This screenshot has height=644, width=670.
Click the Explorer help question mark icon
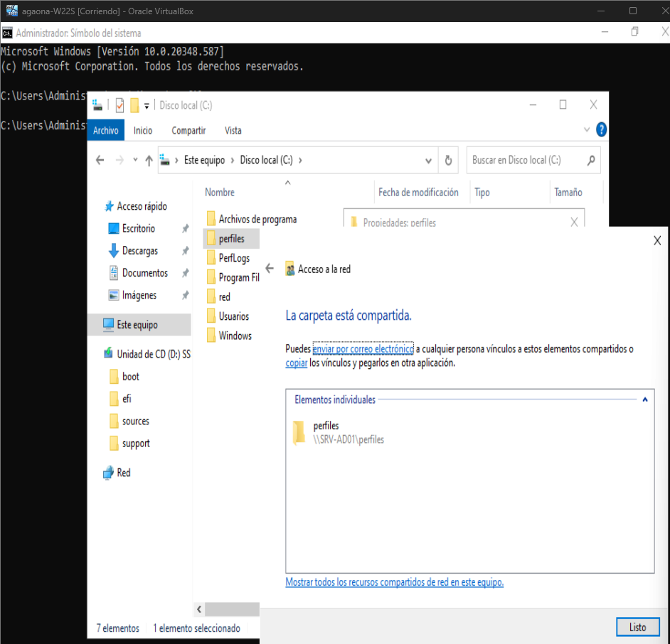tap(601, 129)
